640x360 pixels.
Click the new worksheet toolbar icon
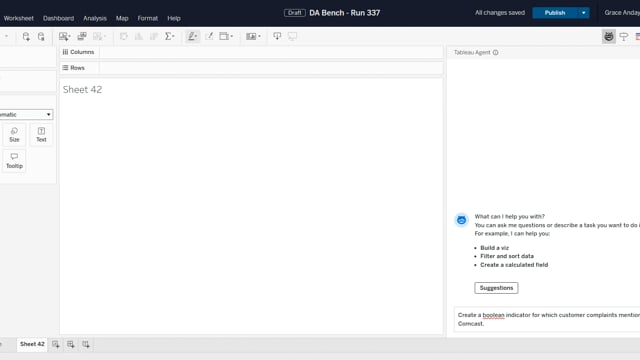(63, 36)
